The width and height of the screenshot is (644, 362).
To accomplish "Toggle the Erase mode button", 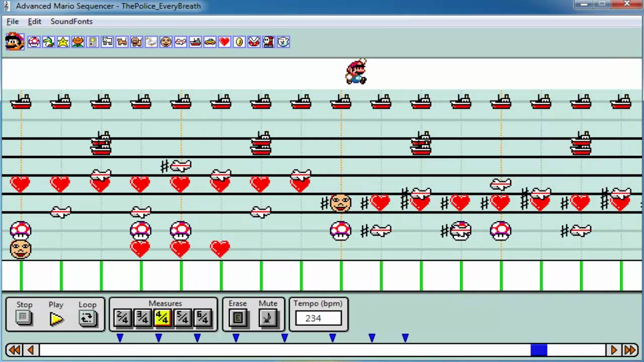I will [x=238, y=318].
